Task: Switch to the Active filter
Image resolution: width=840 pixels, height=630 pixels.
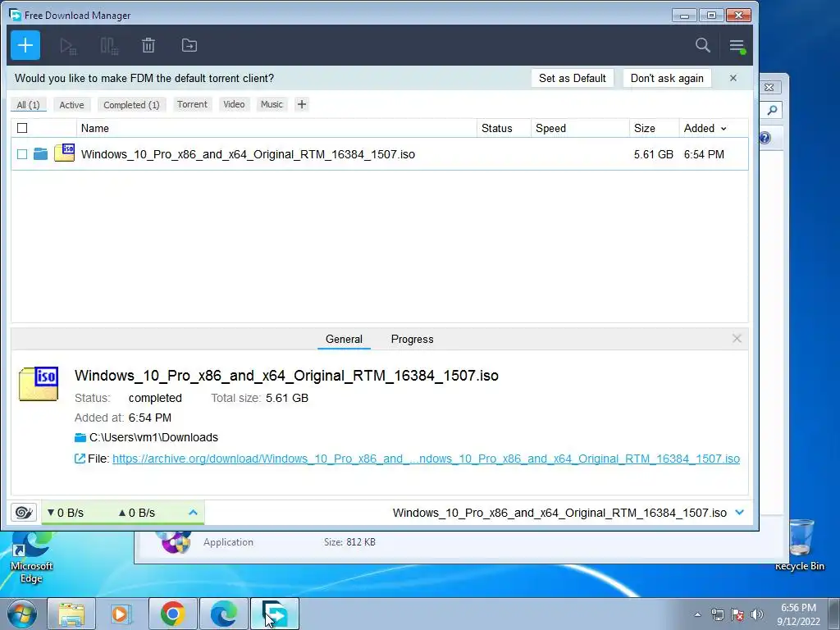Action: [x=72, y=105]
